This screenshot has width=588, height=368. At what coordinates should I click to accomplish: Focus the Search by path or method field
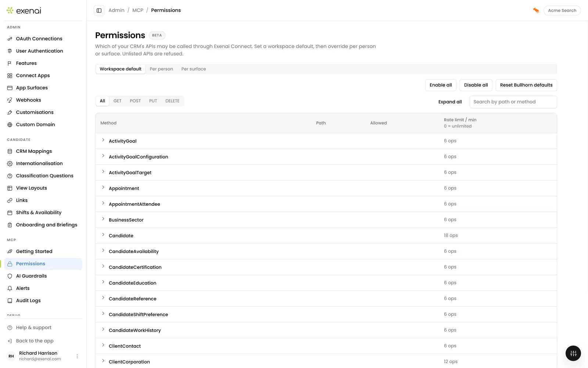tap(513, 102)
